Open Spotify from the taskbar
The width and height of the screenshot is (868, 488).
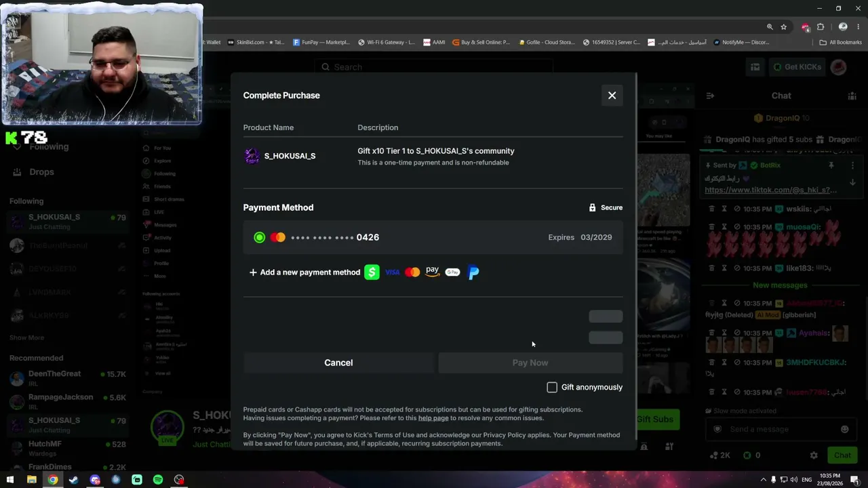158,480
